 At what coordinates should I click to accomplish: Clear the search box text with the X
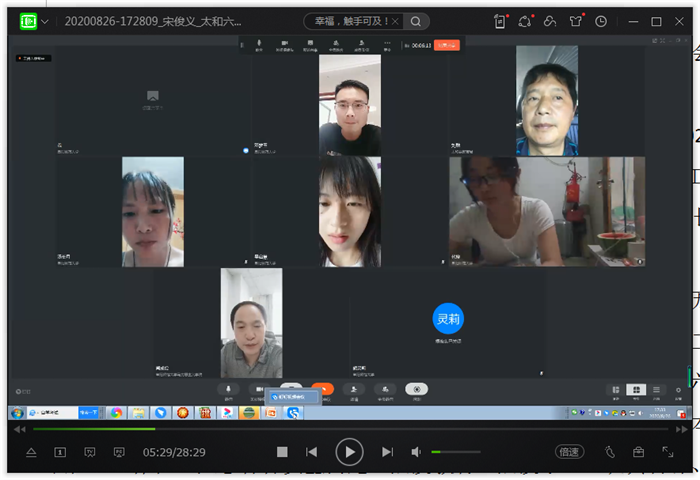[395, 21]
